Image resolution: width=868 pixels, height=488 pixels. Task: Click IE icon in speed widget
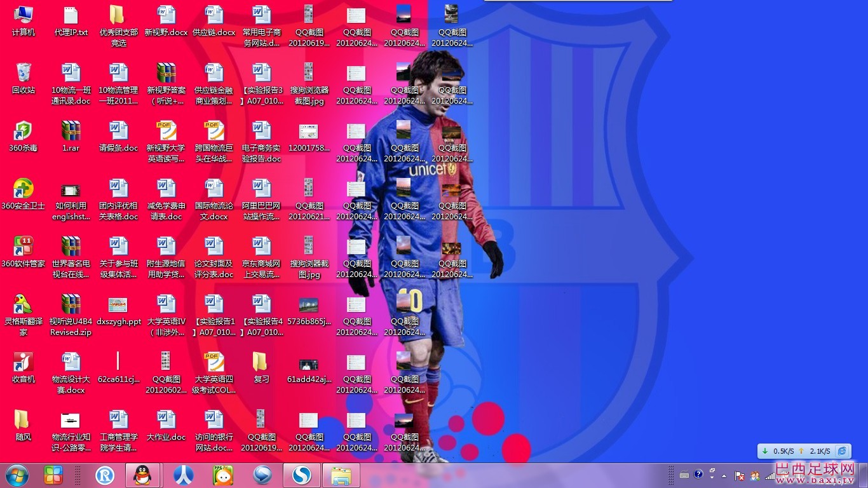(842, 451)
